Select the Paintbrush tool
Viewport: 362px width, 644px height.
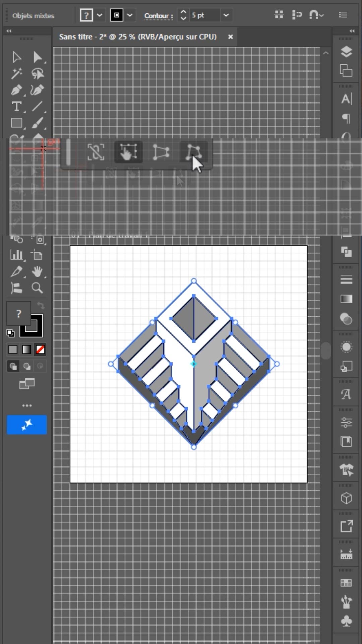pos(38,123)
